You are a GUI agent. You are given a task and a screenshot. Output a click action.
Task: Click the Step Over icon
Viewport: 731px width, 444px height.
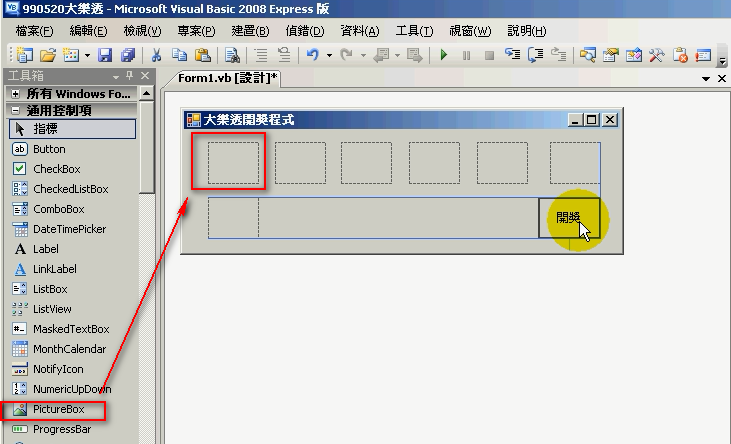coord(535,55)
